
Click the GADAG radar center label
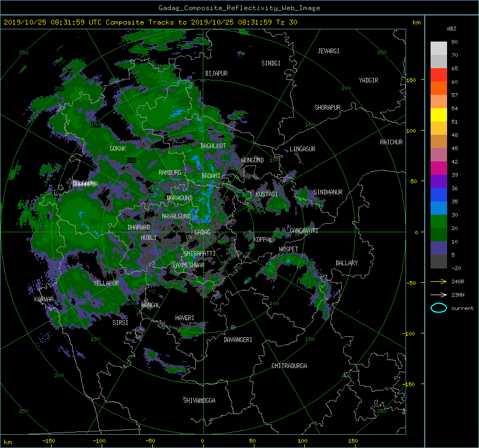tap(202, 232)
